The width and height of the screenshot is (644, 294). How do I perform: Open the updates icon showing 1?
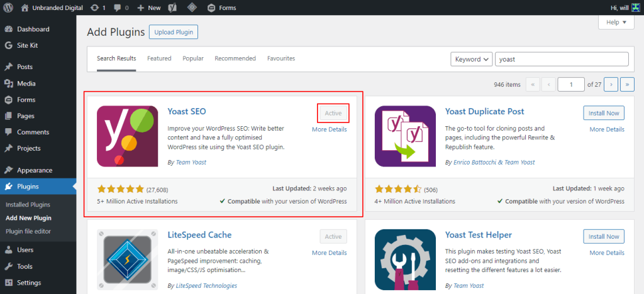click(x=95, y=8)
